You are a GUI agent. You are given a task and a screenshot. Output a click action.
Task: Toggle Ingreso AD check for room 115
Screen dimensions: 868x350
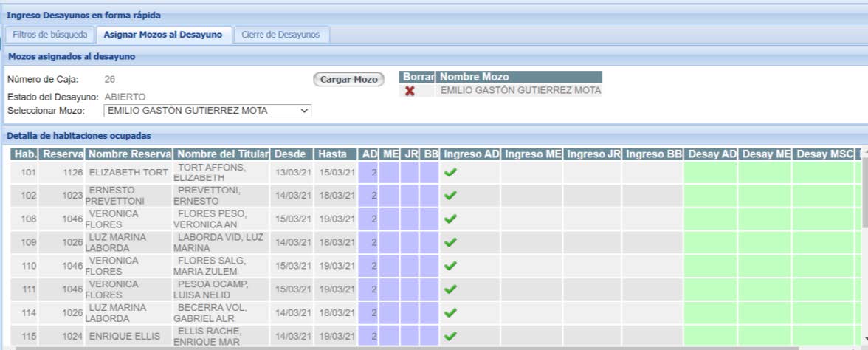[450, 336]
